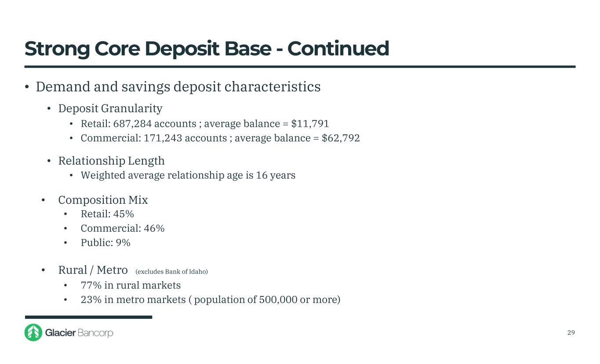Click the "23% in metro markets" bullet
600x364 pixels.
tap(211, 300)
